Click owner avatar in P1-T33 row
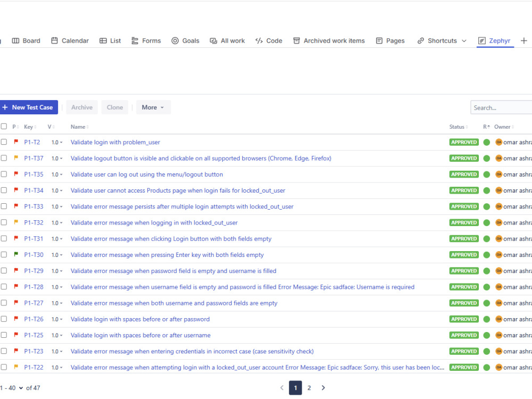532x399 pixels. tap(498, 206)
